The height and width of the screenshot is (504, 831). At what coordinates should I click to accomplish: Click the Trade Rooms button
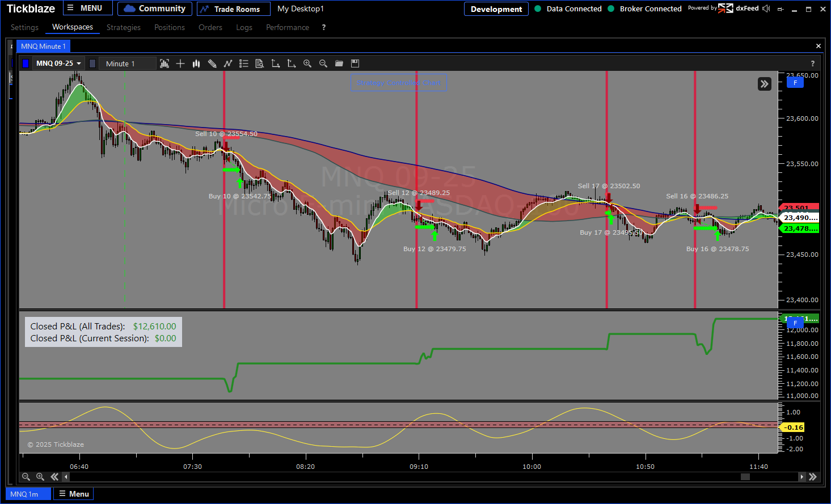point(233,9)
